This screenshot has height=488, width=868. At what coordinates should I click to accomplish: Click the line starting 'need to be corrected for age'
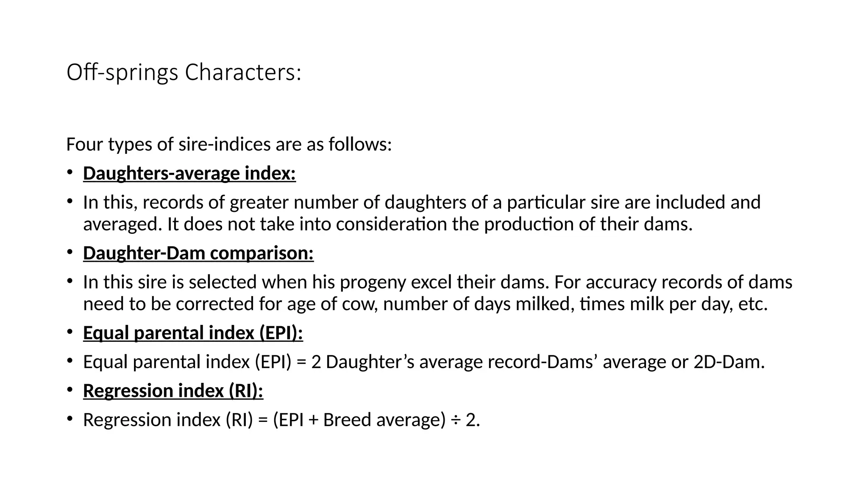426,304
